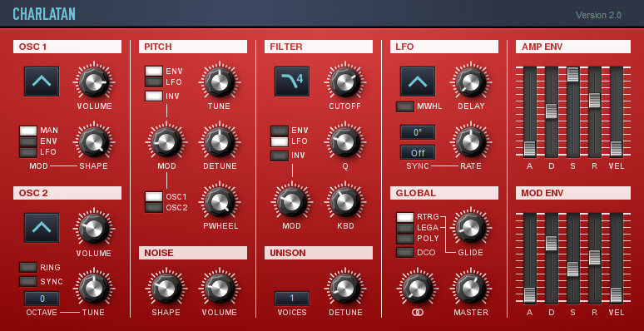Toggle Pitch INV switch
Image resolution: width=644 pixels, height=331 pixels.
(154, 96)
